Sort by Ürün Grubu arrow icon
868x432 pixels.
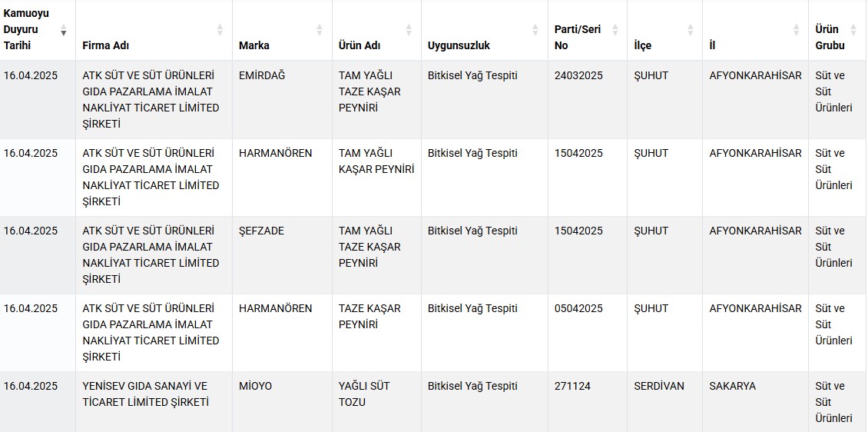[x=853, y=30]
